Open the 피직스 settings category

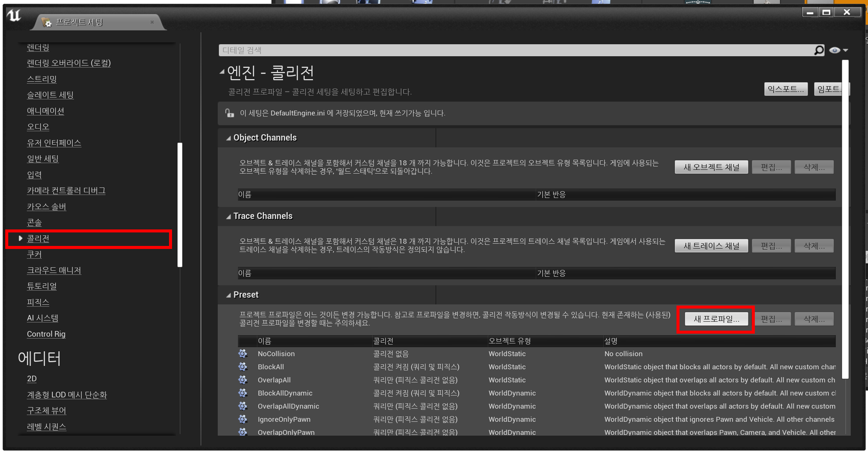pyautogui.click(x=38, y=302)
